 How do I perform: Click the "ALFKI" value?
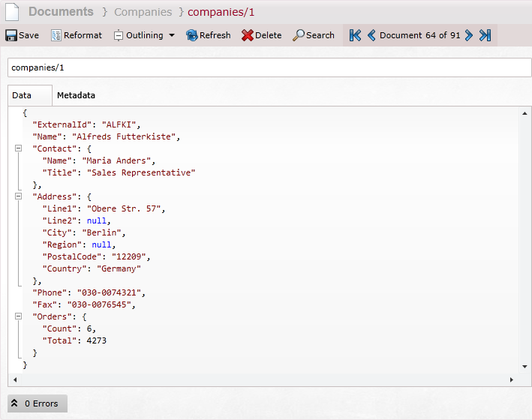[119, 124]
